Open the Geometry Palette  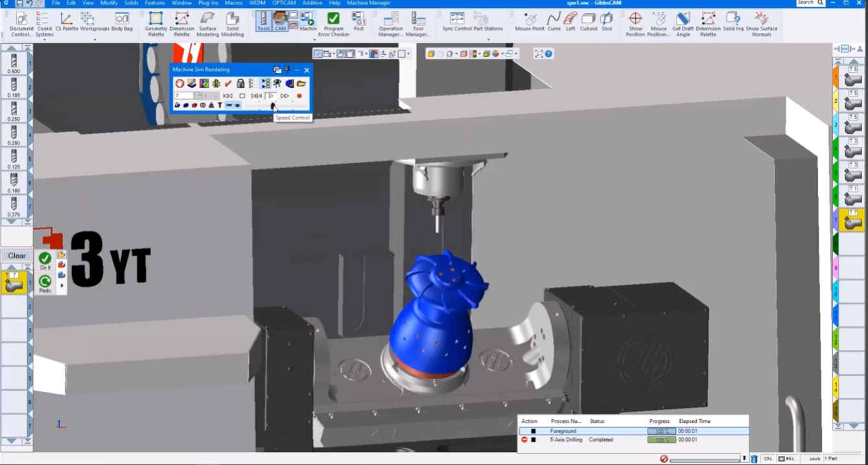click(x=156, y=23)
